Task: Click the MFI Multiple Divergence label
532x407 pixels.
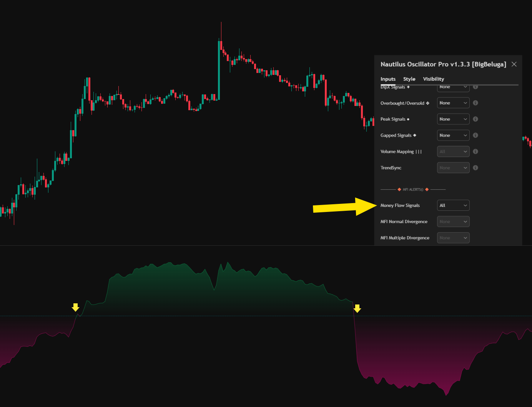Action: tap(405, 238)
